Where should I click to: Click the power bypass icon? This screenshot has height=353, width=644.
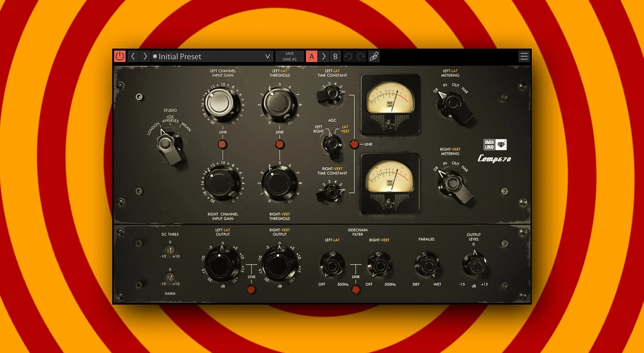(x=120, y=56)
